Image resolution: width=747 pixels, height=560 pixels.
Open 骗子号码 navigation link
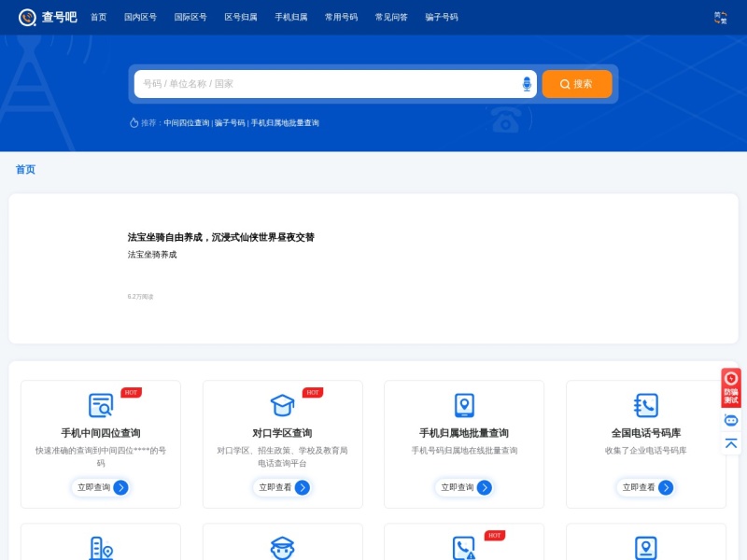tap(442, 17)
